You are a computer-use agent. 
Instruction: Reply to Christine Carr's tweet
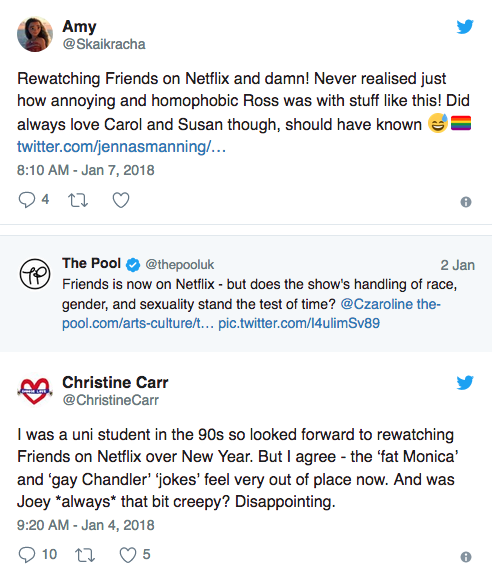[27, 555]
